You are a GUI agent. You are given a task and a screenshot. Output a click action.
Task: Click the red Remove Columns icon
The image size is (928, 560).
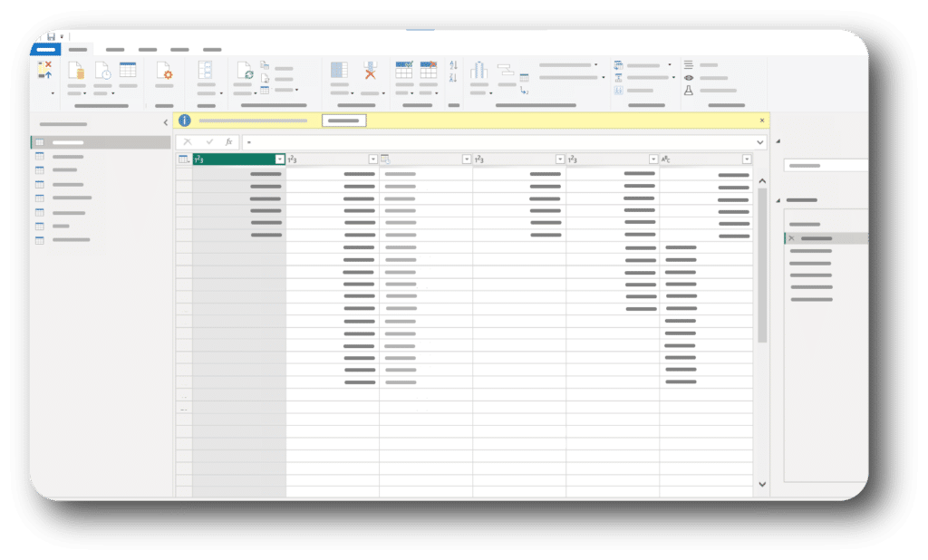(x=370, y=72)
